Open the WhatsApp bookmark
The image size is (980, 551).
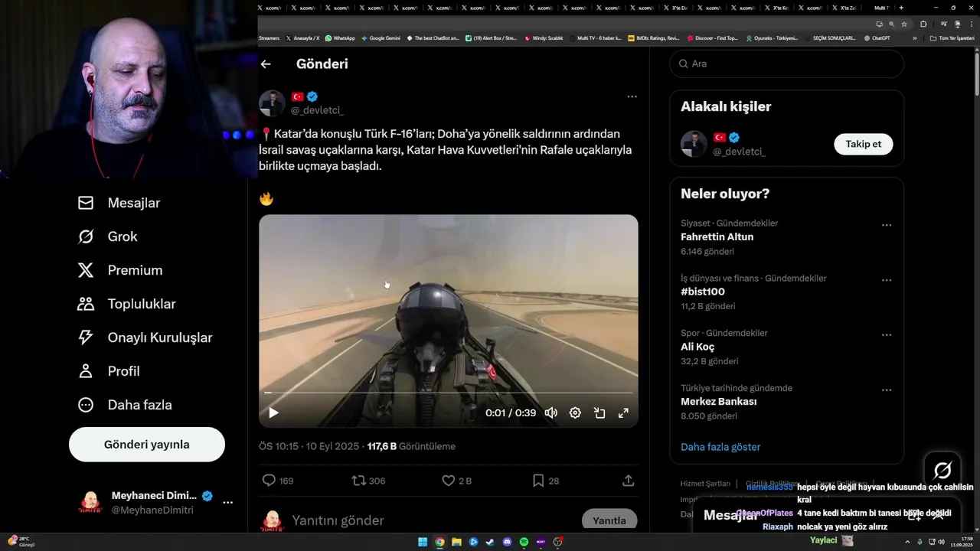pyautogui.click(x=340, y=38)
